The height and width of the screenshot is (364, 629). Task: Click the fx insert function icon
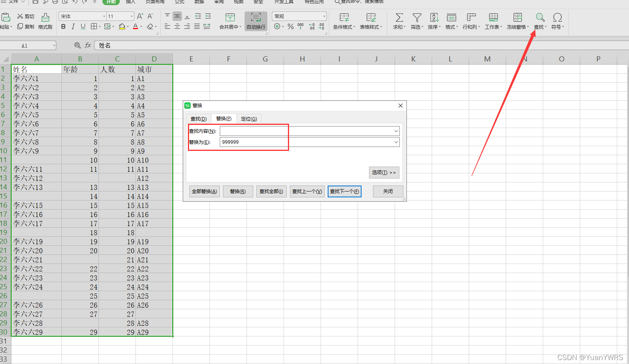click(x=88, y=45)
